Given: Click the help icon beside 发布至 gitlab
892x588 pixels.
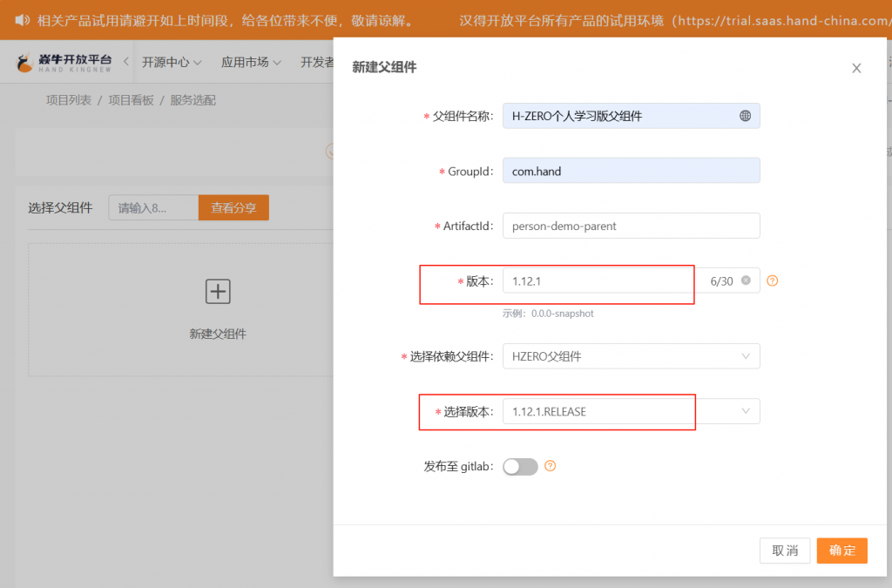Looking at the screenshot, I should [550, 466].
